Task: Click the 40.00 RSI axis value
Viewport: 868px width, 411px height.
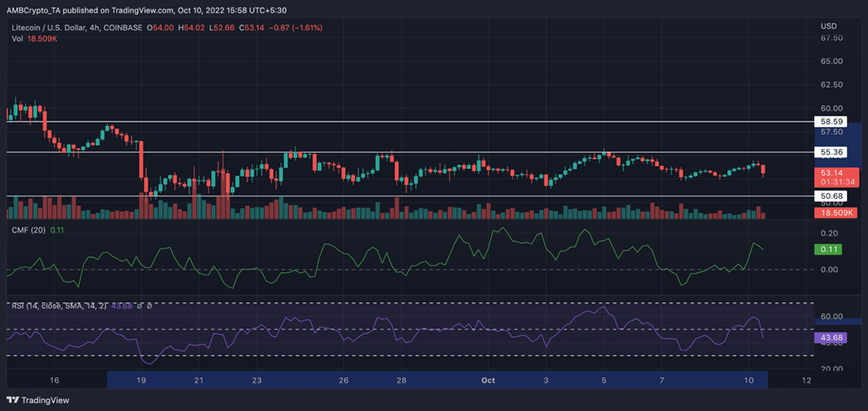Action: [x=832, y=343]
